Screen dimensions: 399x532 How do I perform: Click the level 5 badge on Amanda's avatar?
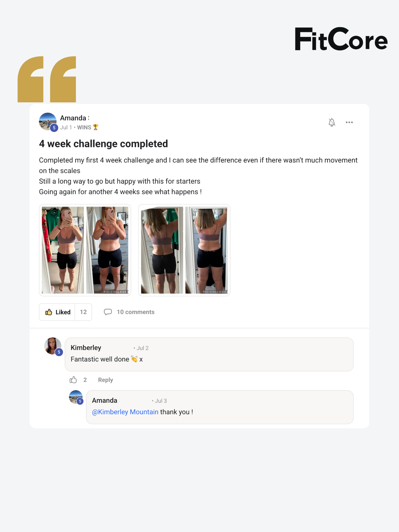pos(54,128)
